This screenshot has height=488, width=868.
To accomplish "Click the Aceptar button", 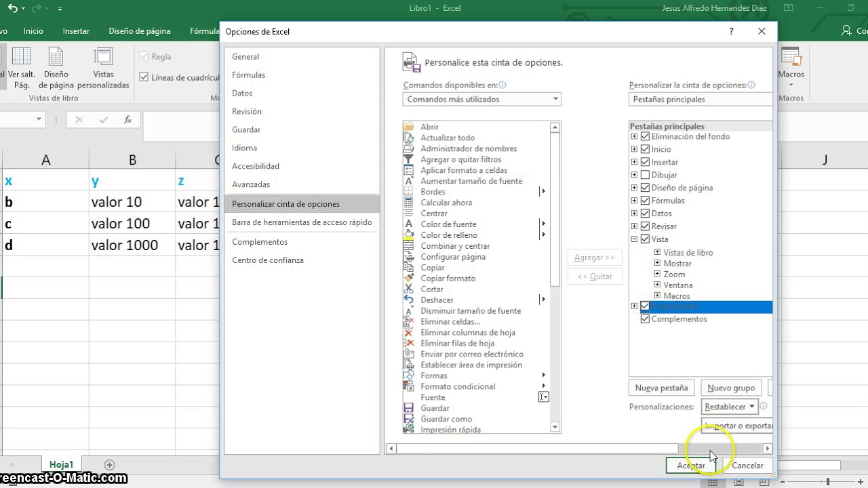I will [x=691, y=465].
